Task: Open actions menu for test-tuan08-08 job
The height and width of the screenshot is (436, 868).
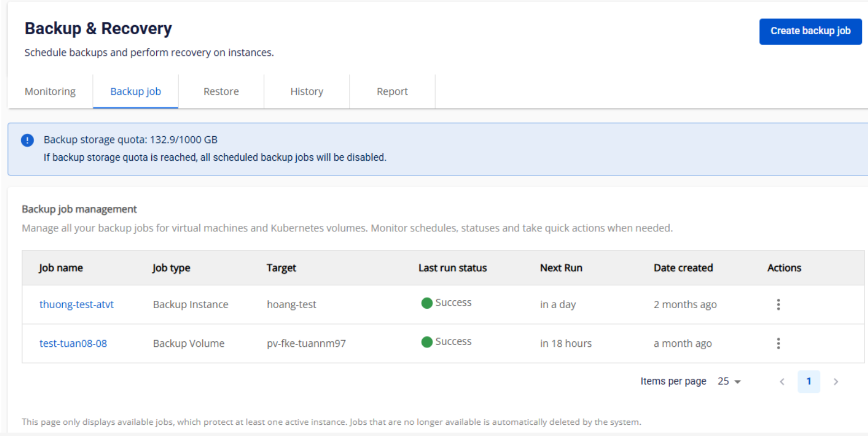Action: [778, 344]
